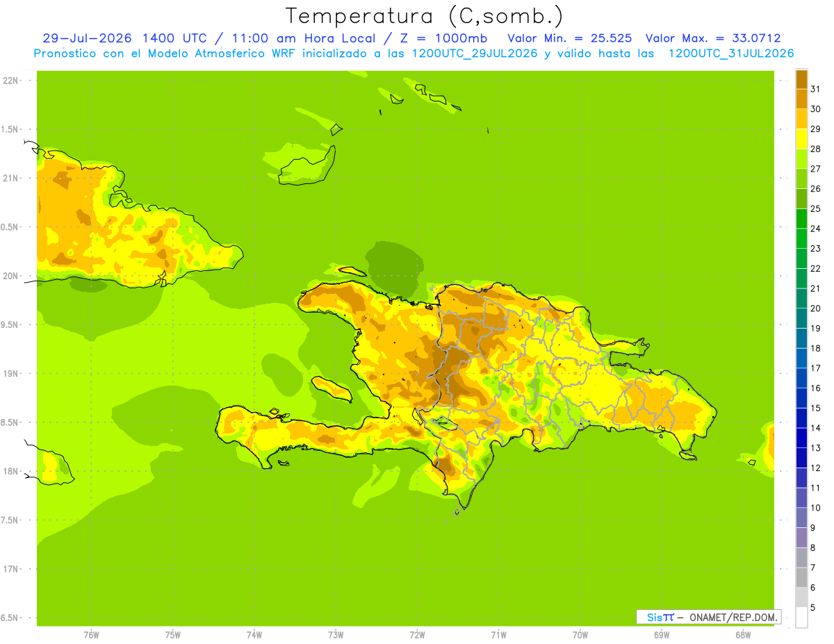Click the '21N' latitude axis label
This screenshot has height=644, width=834.
click(x=12, y=179)
